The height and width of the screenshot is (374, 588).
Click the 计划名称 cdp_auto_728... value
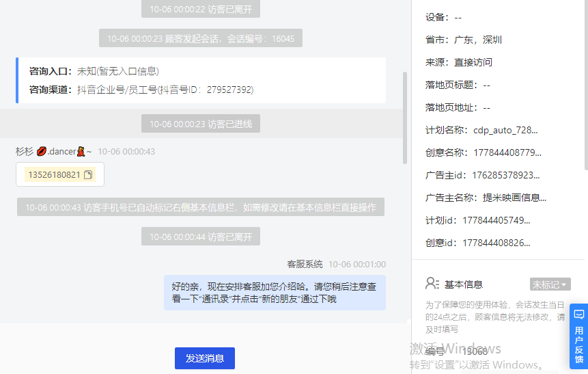point(505,130)
